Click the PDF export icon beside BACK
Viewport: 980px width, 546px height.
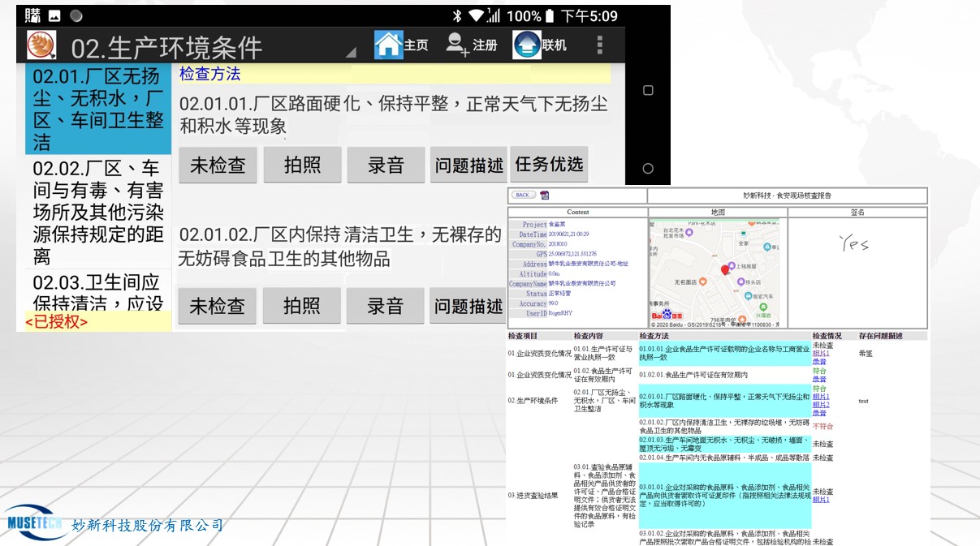545,195
